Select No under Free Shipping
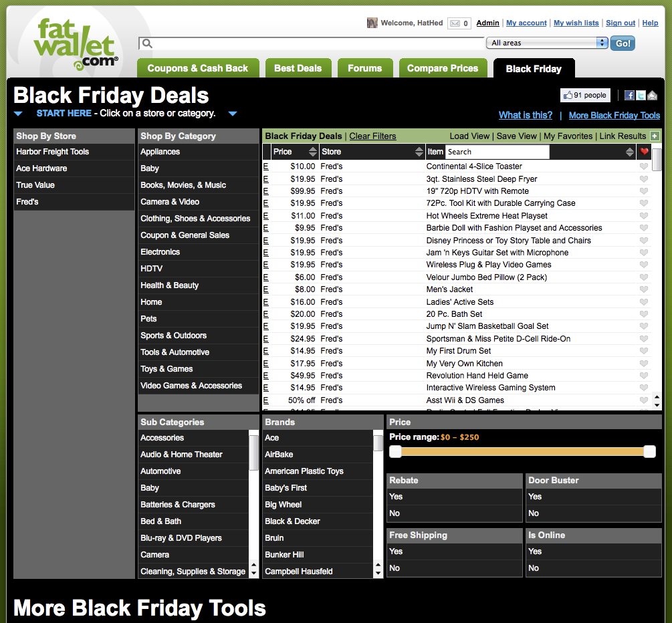The width and height of the screenshot is (672, 623). pyautogui.click(x=454, y=568)
